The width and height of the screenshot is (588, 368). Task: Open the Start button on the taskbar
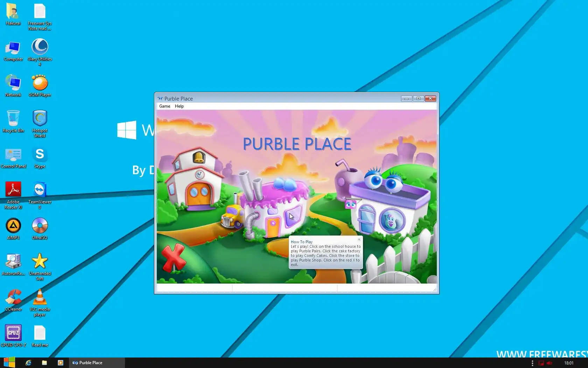(9, 362)
